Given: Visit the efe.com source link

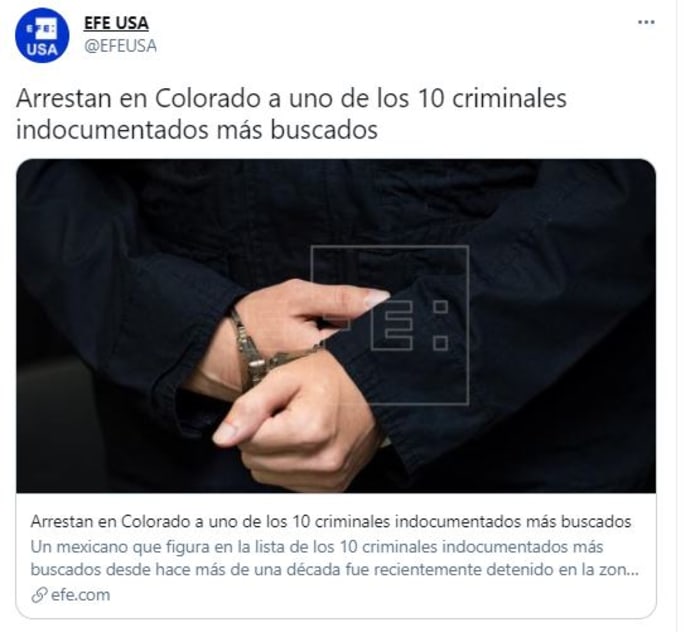Looking at the screenshot, I should [80, 595].
